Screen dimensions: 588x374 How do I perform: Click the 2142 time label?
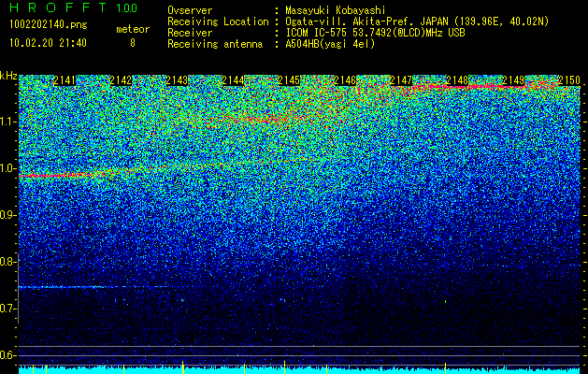pyautogui.click(x=121, y=80)
